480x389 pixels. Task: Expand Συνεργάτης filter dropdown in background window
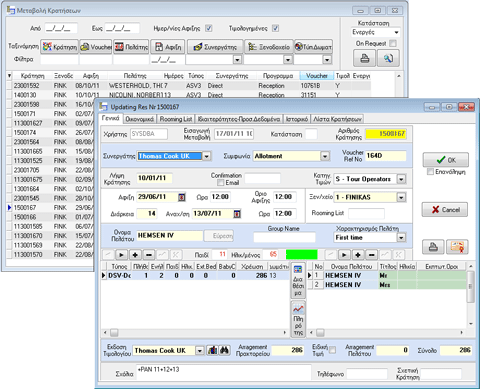point(237,60)
